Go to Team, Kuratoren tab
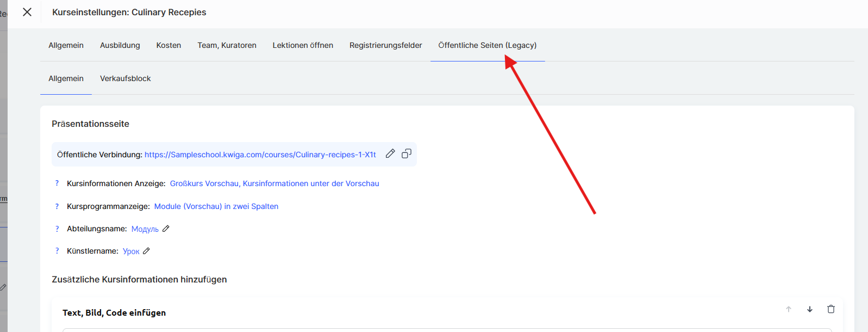The width and height of the screenshot is (868, 332). tap(227, 45)
